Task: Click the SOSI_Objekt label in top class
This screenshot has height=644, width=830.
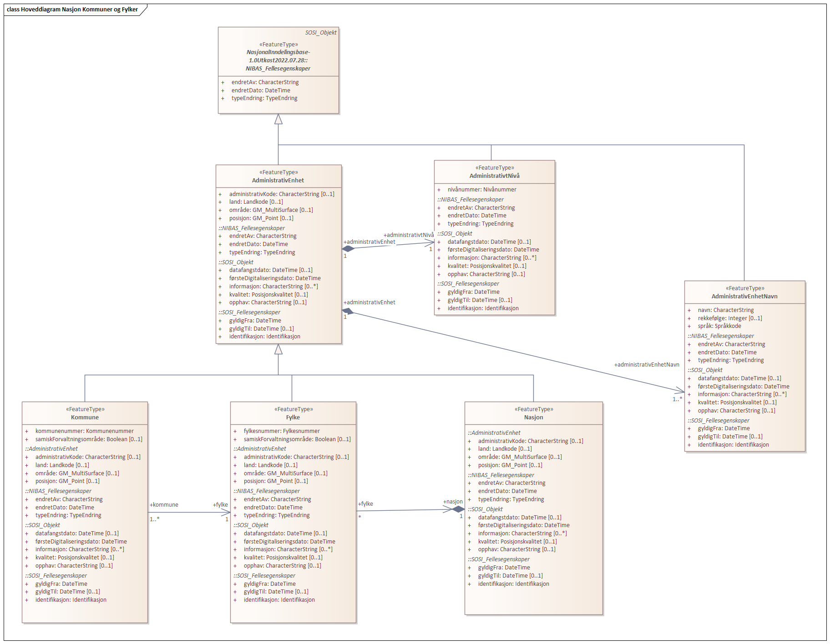Action: (x=321, y=32)
